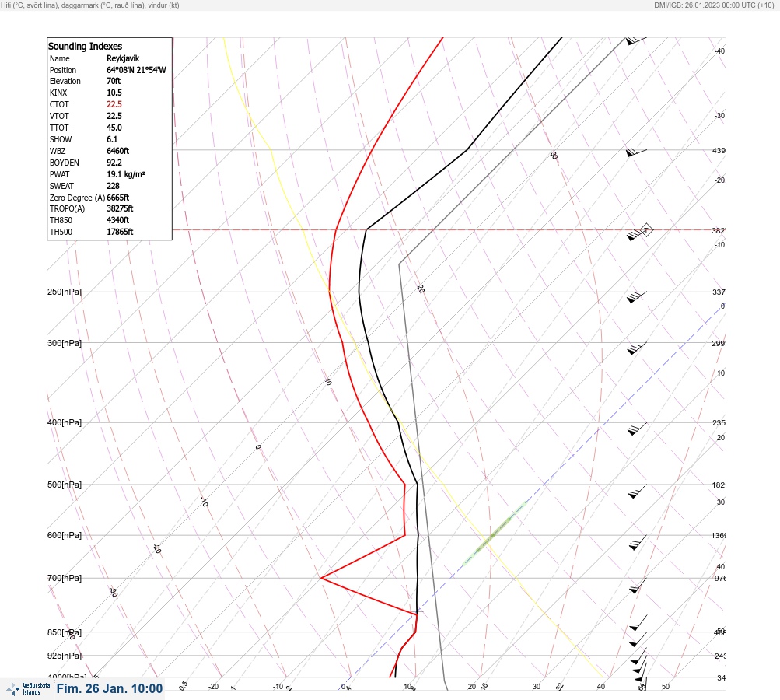
Task: Click the PWAT value '19.1 kg/m²'
Action: pyautogui.click(x=126, y=174)
